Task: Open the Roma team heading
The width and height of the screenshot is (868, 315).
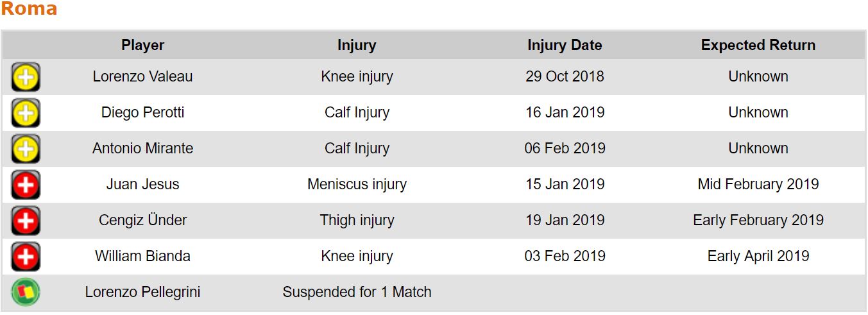Action: pyautogui.click(x=29, y=9)
